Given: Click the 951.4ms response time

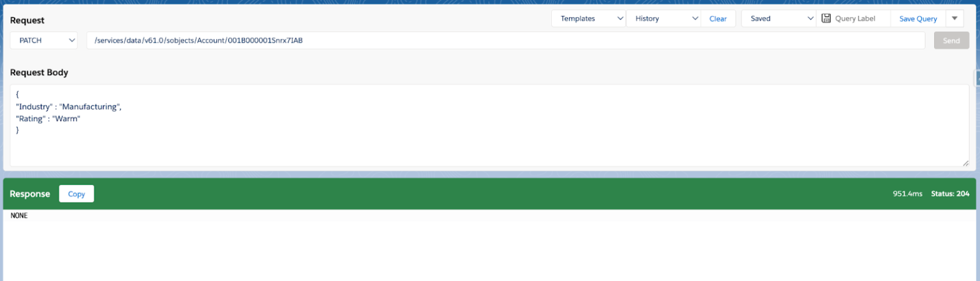Looking at the screenshot, I should 907,194.
